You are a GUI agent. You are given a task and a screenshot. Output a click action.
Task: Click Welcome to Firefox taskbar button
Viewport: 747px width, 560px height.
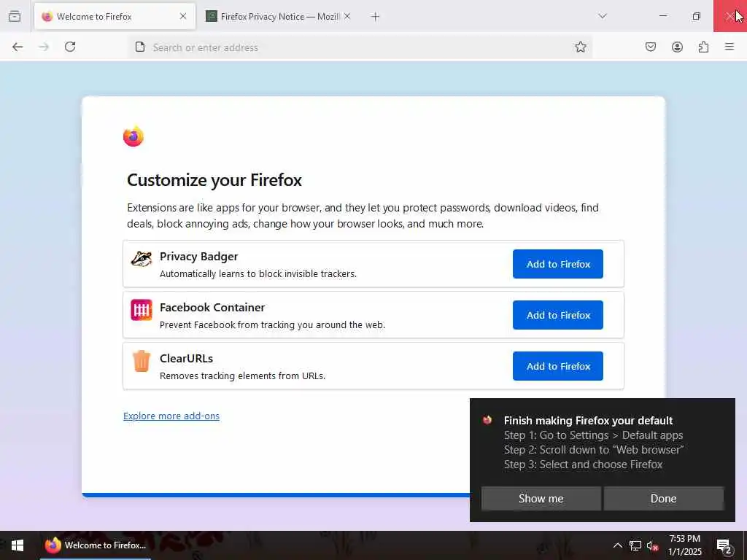pos(96,545)
